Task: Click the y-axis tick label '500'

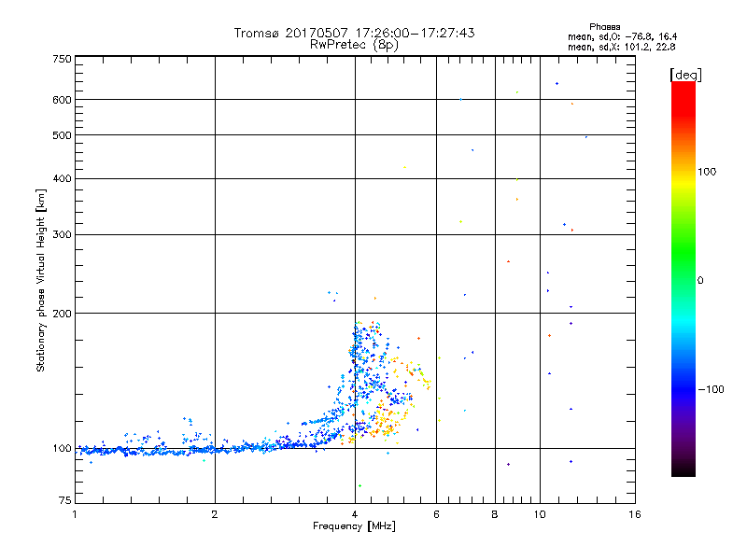Action: pos(62,135)
